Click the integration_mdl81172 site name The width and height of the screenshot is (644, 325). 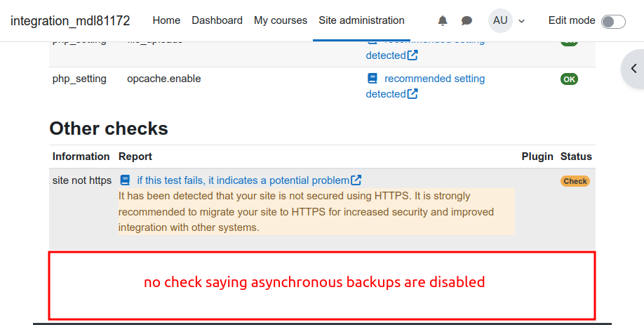70,20
